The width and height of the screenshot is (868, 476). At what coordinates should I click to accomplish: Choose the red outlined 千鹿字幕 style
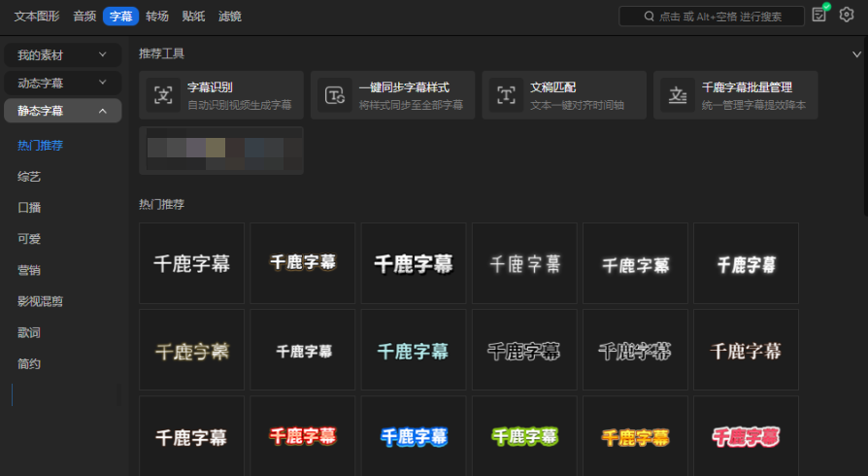tap(302, 436)
